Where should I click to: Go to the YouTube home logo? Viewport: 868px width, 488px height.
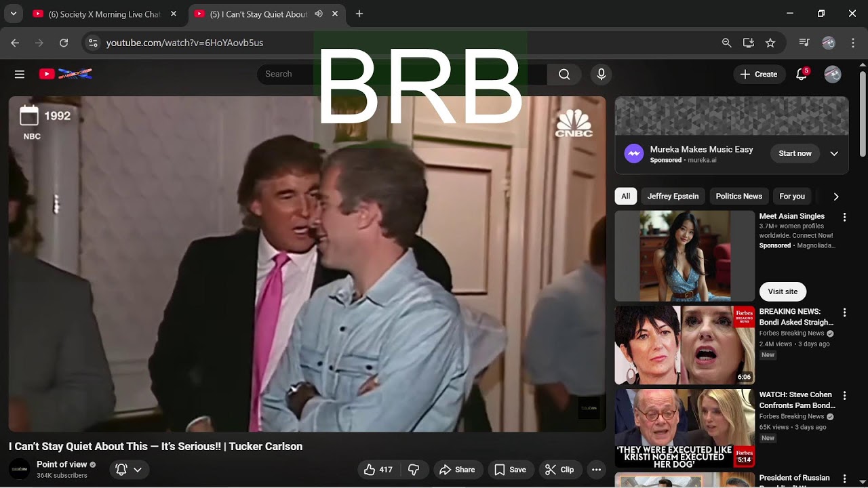tap(66, 74)
